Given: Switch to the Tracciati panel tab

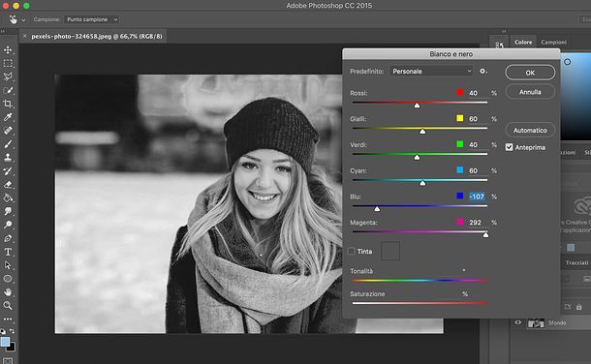Looking at the screenshot, I should click(x=576, y=262).
